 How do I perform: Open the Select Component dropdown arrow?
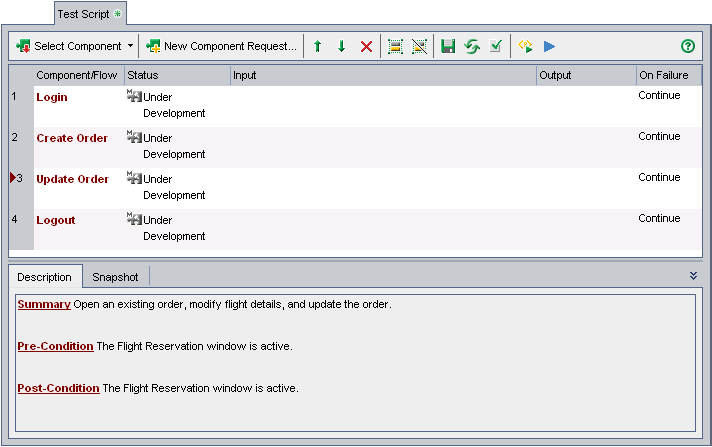point(131,46)
